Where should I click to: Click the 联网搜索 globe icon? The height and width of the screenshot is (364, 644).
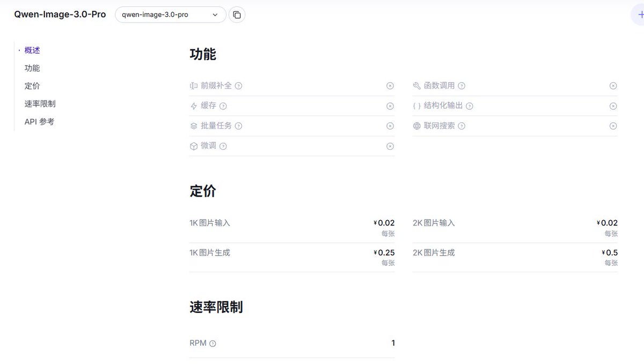click(x=417, y=126)
